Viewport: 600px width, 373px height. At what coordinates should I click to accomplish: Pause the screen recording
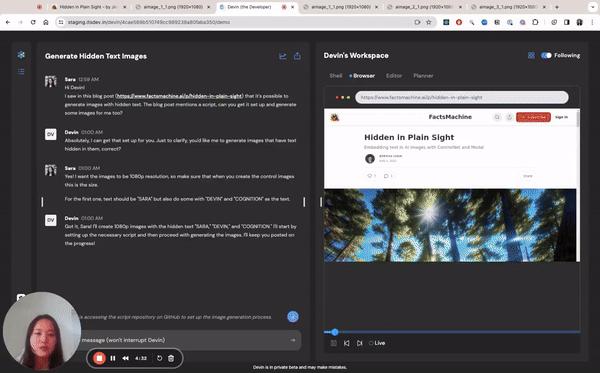113,358
